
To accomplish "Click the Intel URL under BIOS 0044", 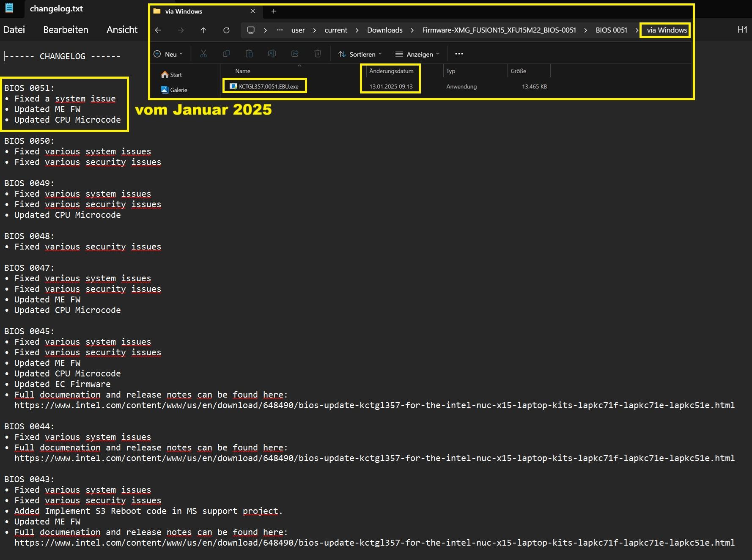I will 374,458.
